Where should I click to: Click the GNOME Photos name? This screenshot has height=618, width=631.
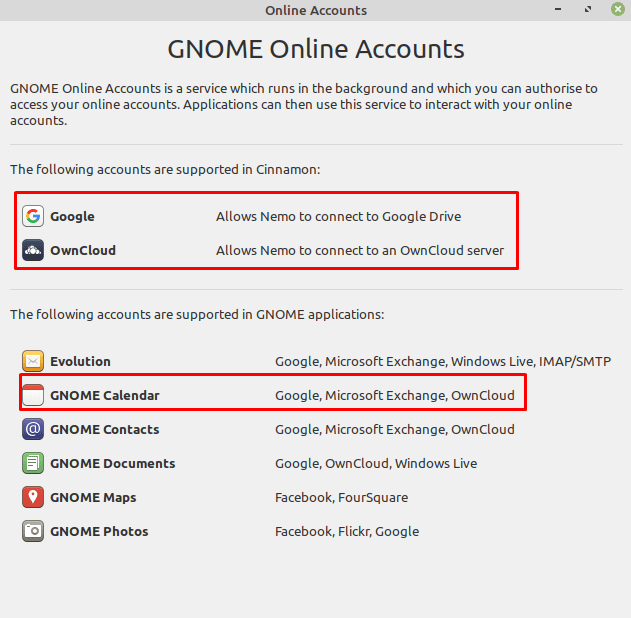click(x=99, y=531)
